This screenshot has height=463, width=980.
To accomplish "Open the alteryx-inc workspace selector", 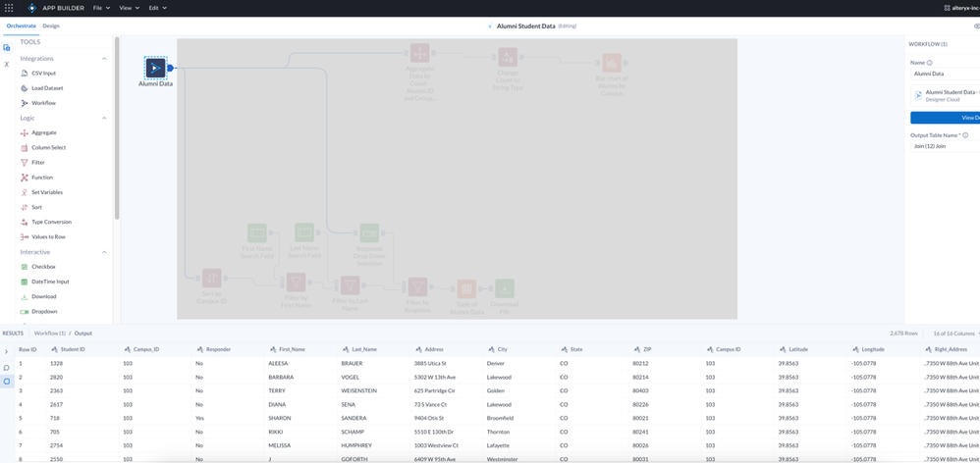I will 962,8.
